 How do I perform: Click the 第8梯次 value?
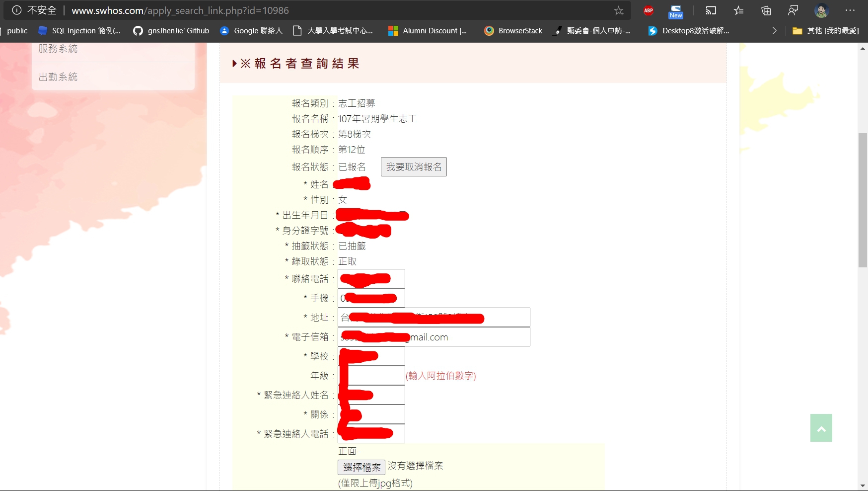pos(355,134)
